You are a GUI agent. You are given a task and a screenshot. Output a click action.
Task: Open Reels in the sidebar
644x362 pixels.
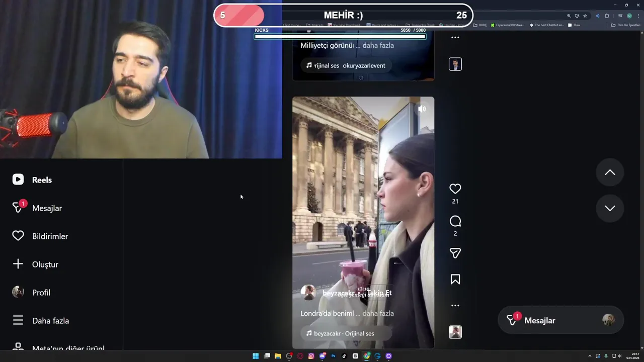(x=32, y=179)
